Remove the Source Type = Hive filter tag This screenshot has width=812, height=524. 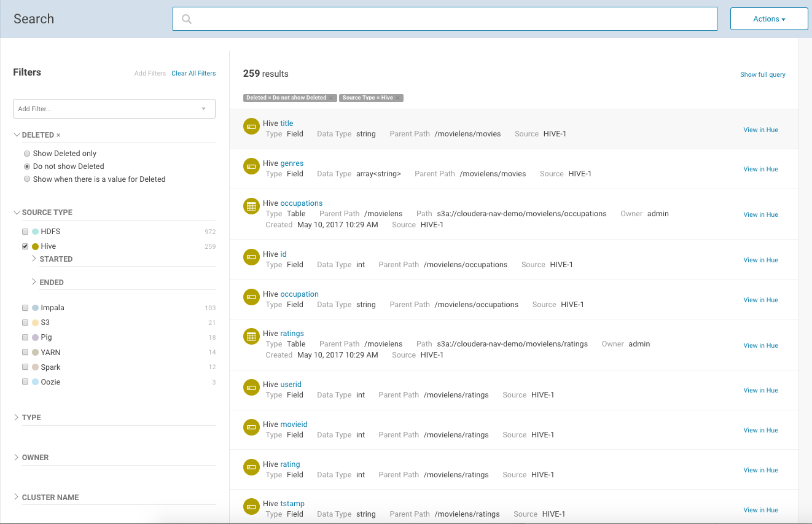click(x=398, y=98)
